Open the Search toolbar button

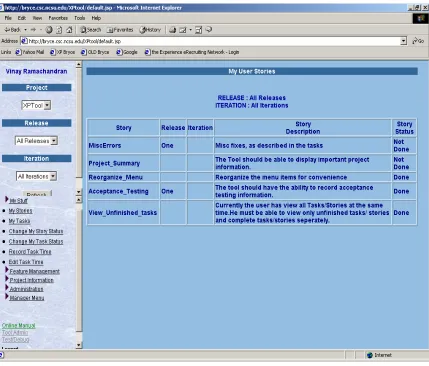90,30
